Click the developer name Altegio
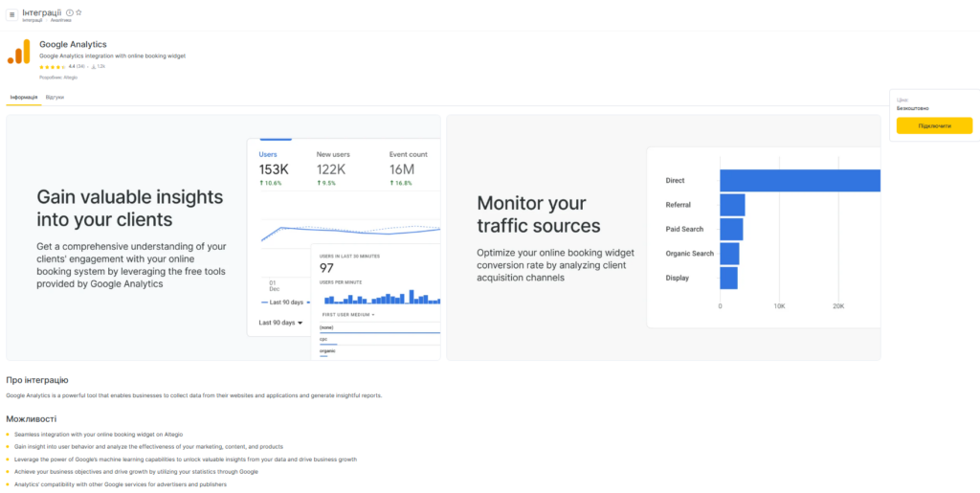980x493 pixels. pyautogui.click(x=70, y=77)
